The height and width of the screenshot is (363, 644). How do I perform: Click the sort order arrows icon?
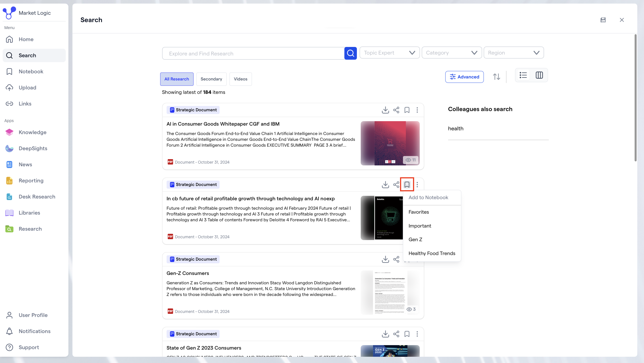pyautogui.click(x=496, y=76)
